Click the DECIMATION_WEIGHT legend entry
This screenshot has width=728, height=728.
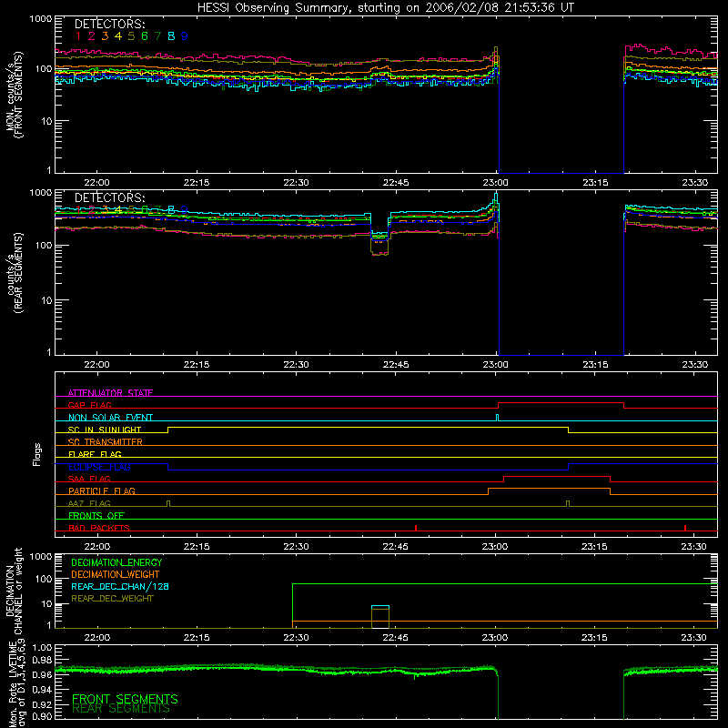(x=116, y=574)
